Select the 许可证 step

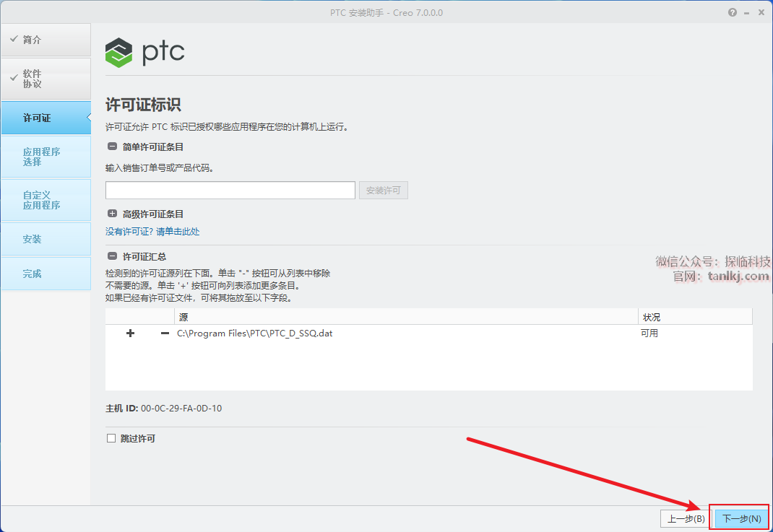46,118
